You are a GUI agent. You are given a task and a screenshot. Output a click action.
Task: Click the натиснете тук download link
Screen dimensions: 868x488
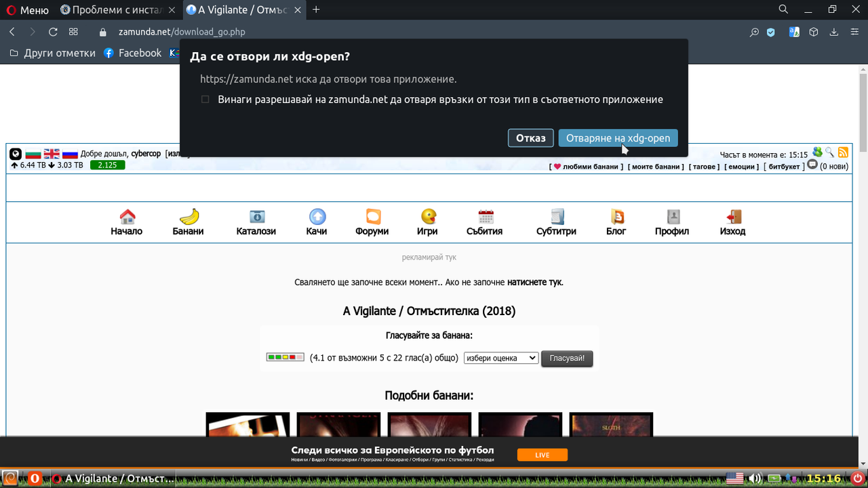[535, 282]
